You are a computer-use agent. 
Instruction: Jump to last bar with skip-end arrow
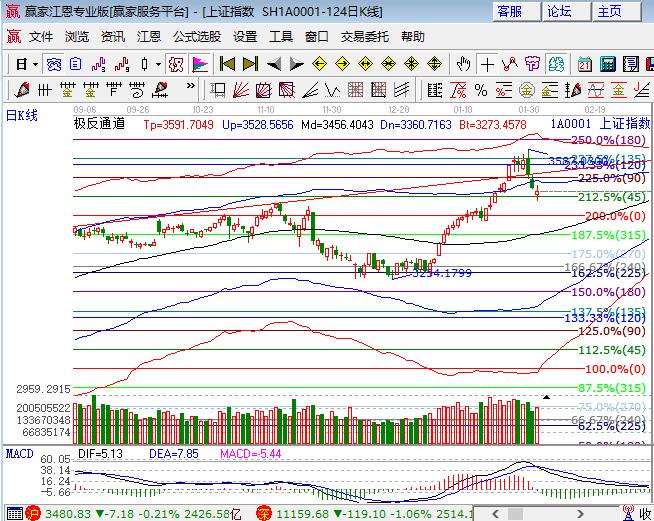pyautogui.click(x=250, y=63)
